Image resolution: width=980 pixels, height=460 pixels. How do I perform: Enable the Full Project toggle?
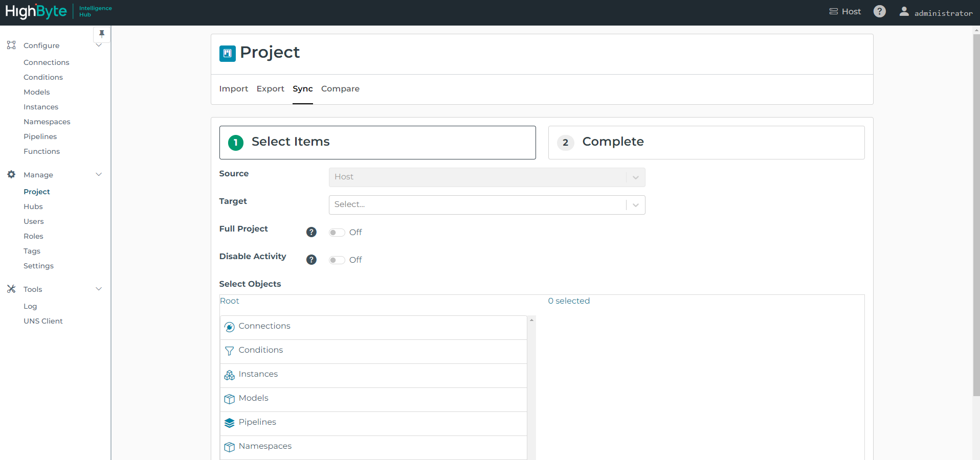[337, 233]
